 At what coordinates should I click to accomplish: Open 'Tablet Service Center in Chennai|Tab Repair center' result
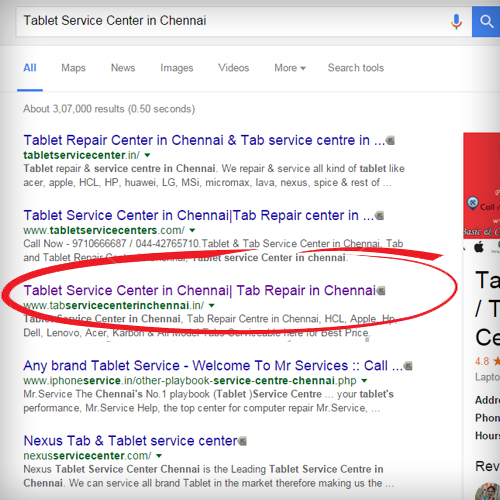coord(198,216)
